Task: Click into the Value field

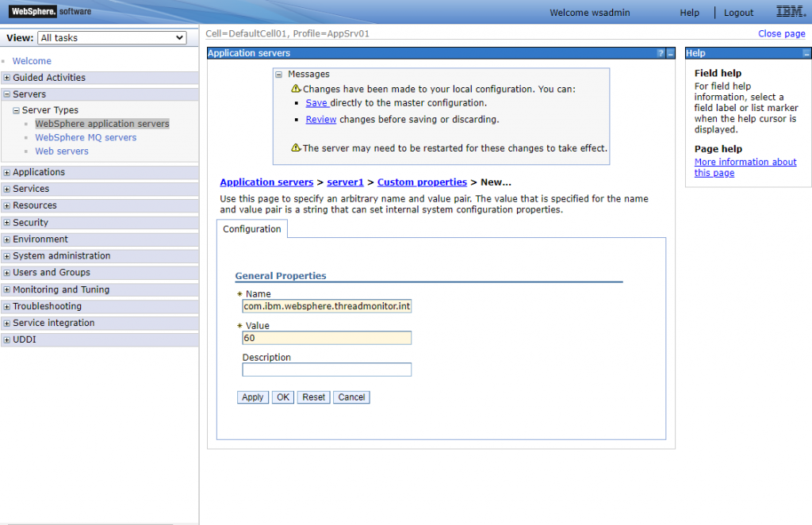Action: [x=327, y=338]
